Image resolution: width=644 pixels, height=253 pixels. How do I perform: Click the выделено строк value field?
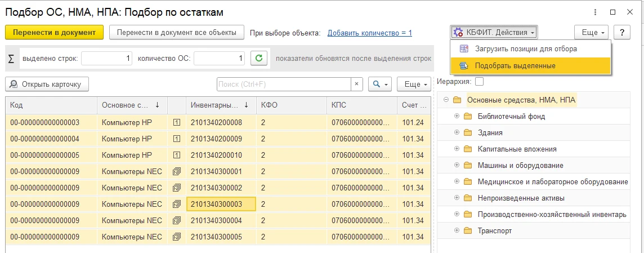tap(107, 59)
